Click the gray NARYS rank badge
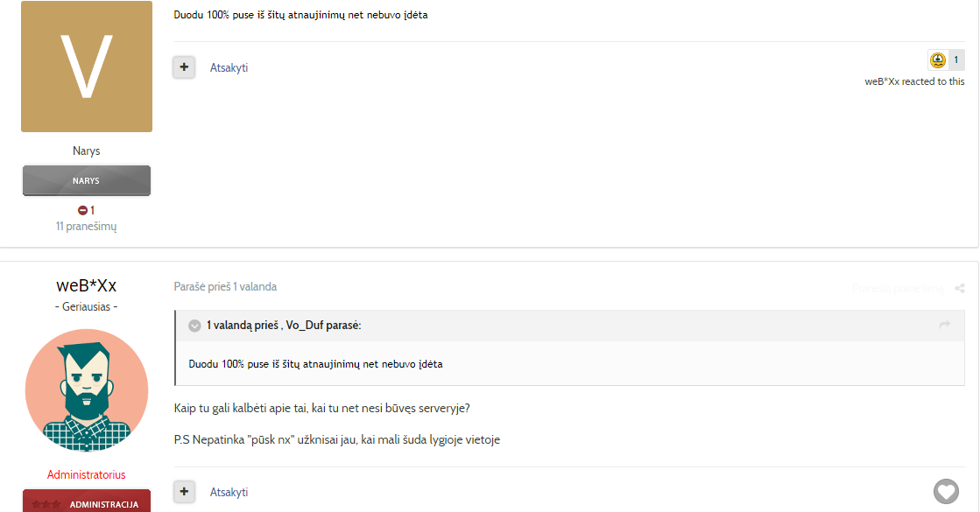The image size is (980, 512). (86, 180)
